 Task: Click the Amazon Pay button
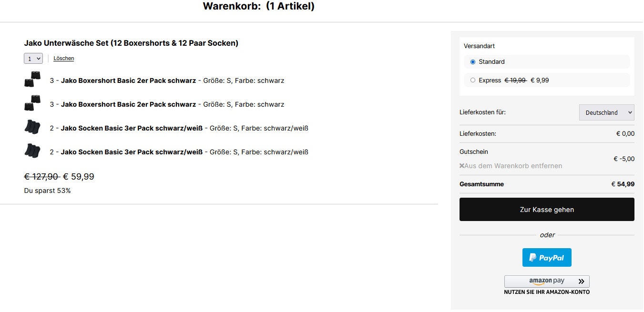click(547, 281)
